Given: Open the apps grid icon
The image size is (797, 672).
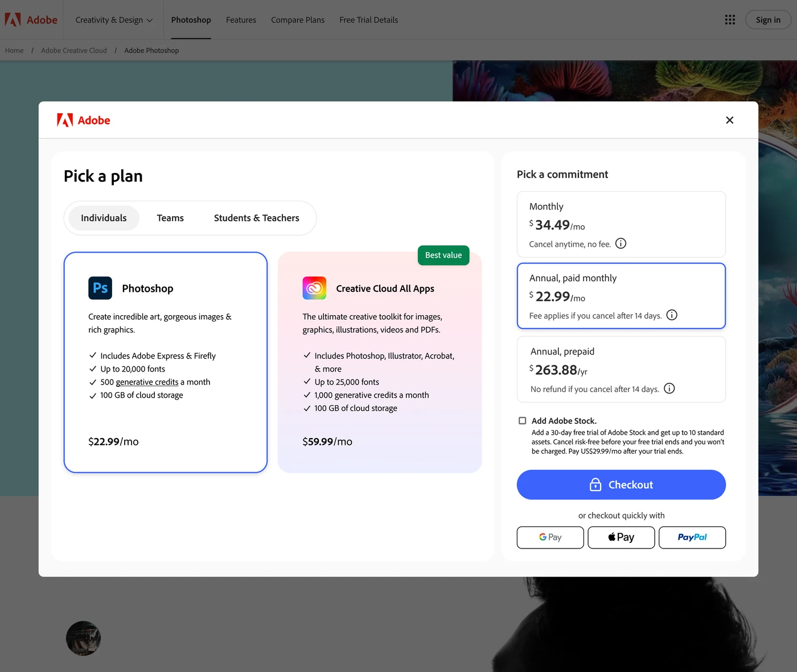Looking at the screenshot, I should coord(730,20).
